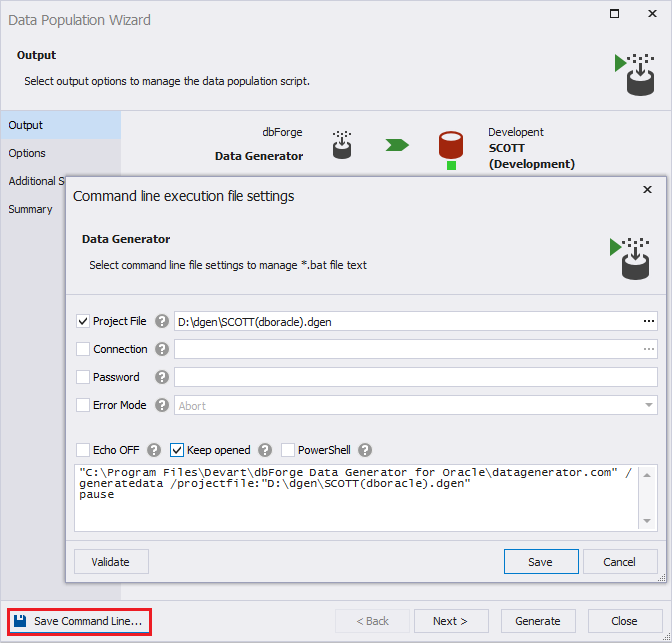Tick the Echo OFF checkbox
The image size is (672, 643).
pos(83,450)
